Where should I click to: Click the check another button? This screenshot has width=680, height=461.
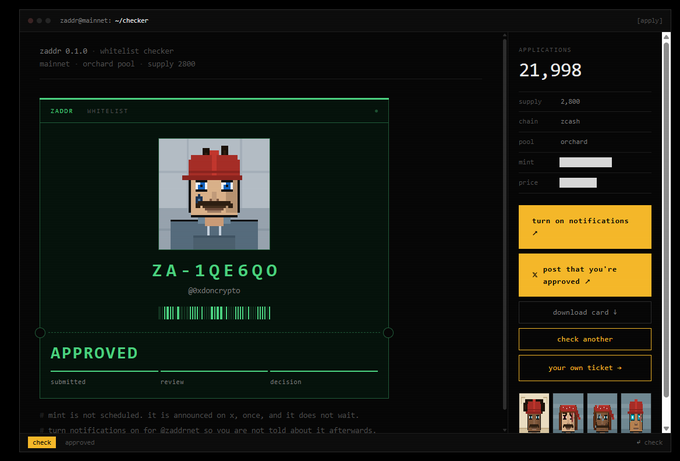(585, 339)
